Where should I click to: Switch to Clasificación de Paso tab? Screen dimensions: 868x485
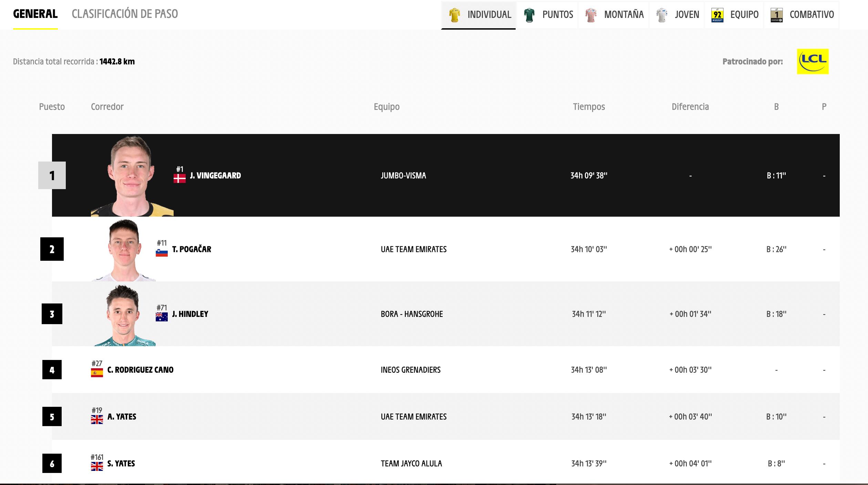click(125, 14)
